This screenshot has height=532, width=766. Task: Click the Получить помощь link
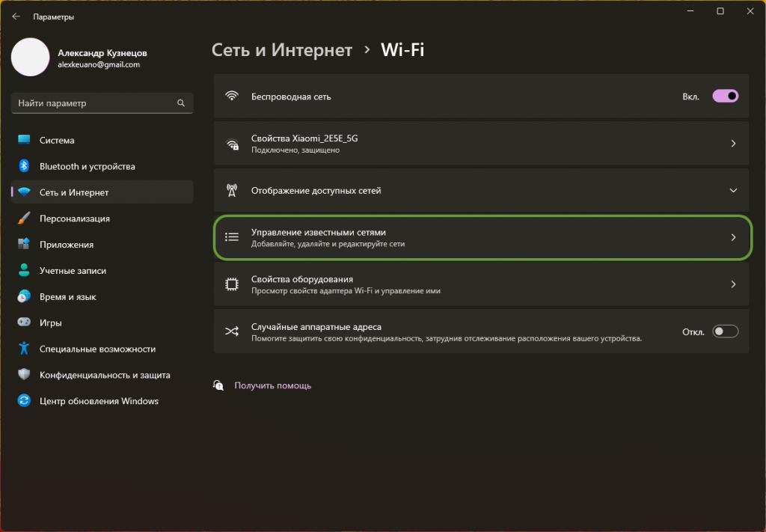[272, 386]
